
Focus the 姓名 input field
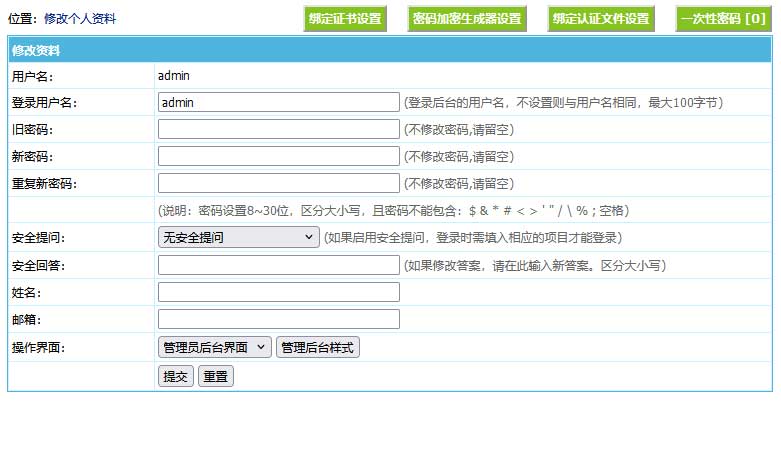tap(278, 292)
